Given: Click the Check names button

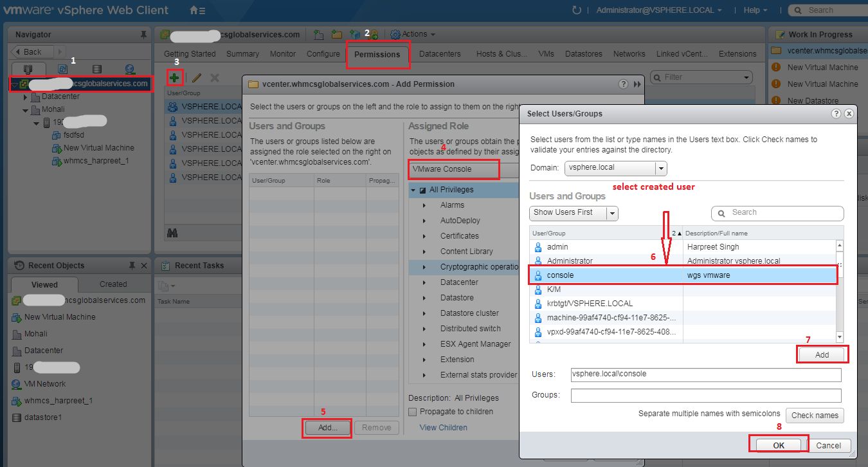Looking at the screenshot, I should [x=814, y=416].
